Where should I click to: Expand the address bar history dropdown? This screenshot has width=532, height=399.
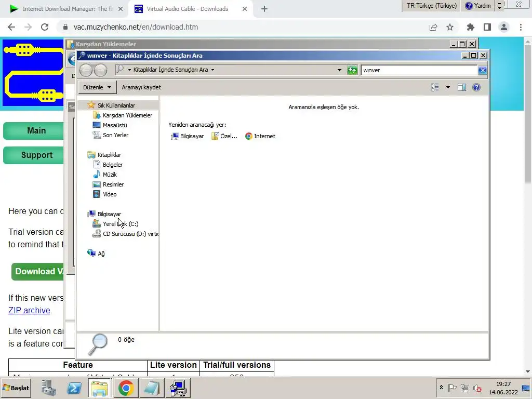(339, 70)
